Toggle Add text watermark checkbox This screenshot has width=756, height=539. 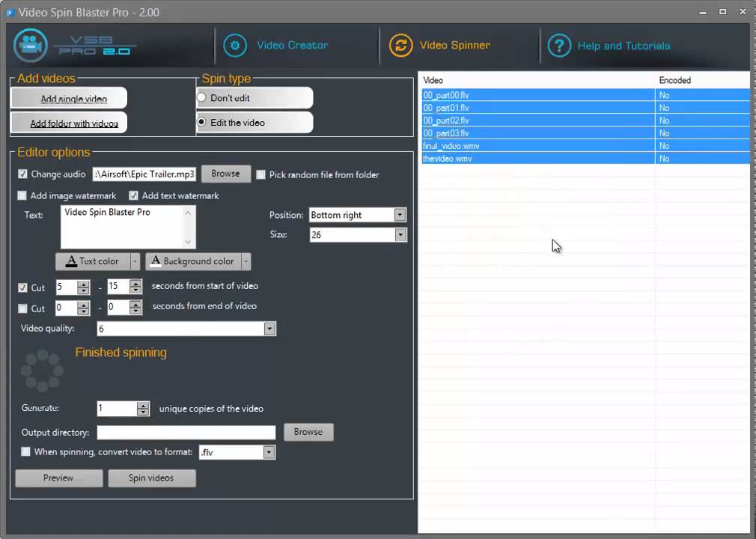133,195
